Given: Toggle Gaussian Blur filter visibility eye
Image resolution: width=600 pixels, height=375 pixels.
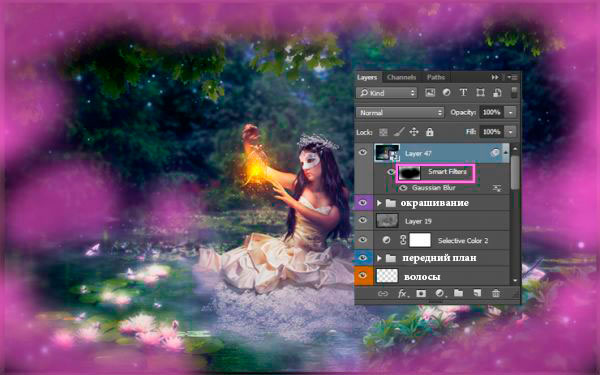Looking at the screenshot, I should tap(403, 188).
